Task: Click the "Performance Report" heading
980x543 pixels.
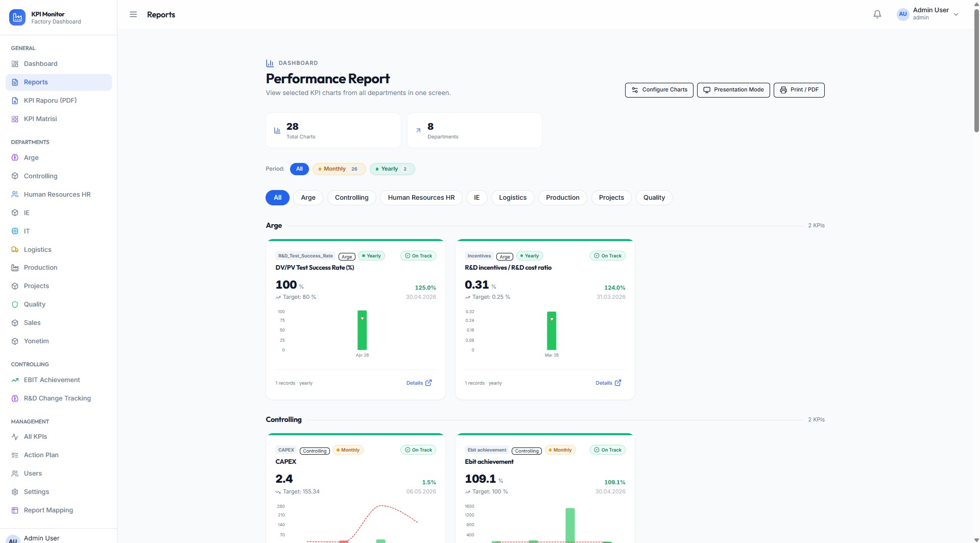Action: [328, 79]
